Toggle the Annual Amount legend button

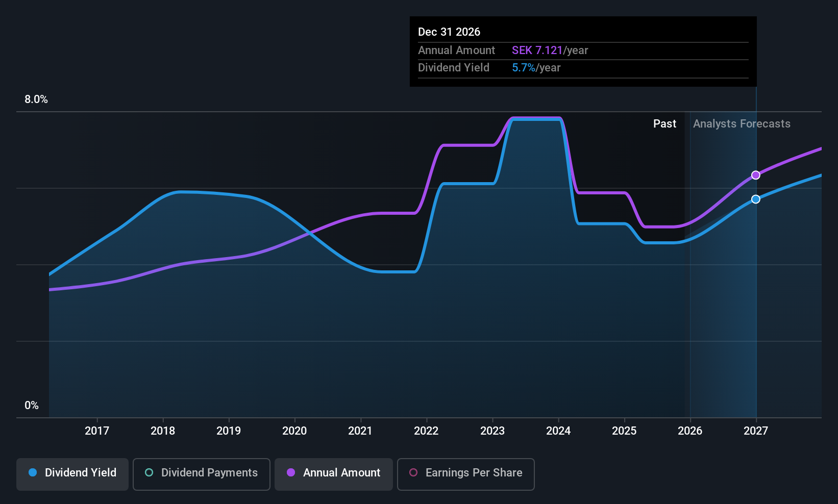pyautogui.click(x=334, y=474)
